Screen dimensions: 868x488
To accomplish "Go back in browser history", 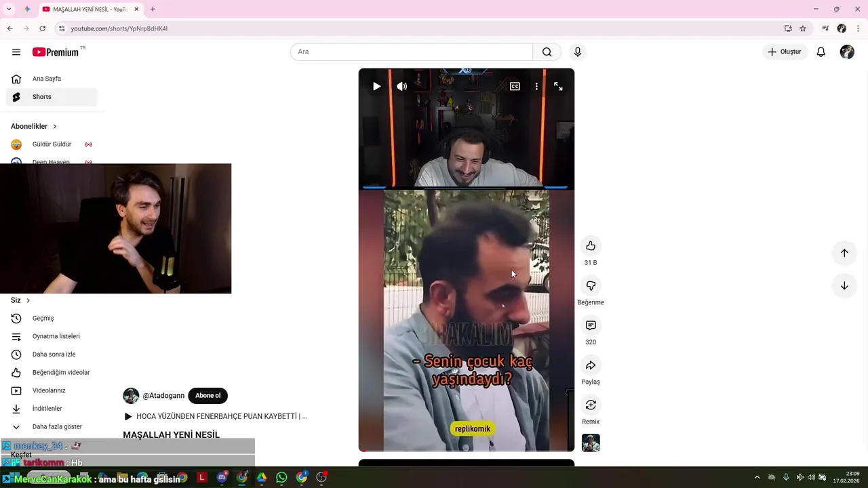I will pos(9,28).
